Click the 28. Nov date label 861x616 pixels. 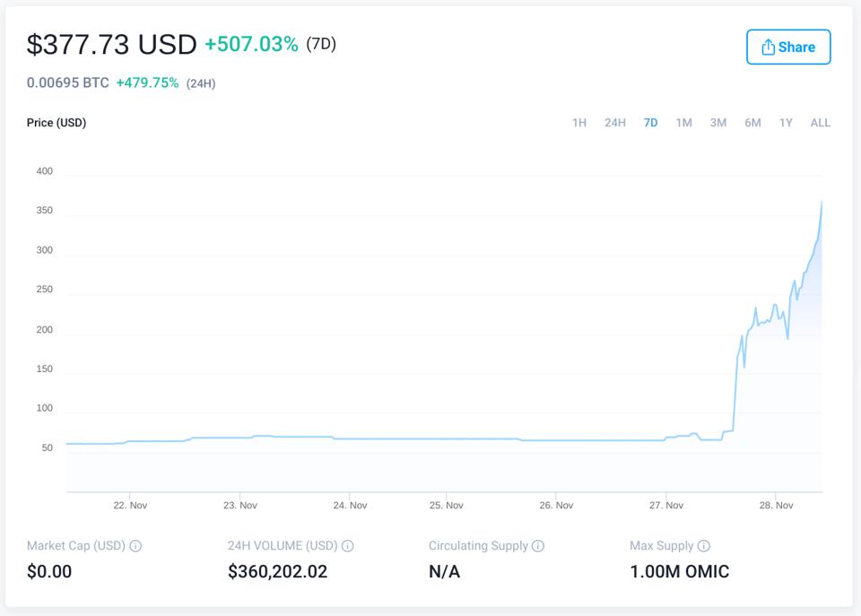tap(775, 506)
